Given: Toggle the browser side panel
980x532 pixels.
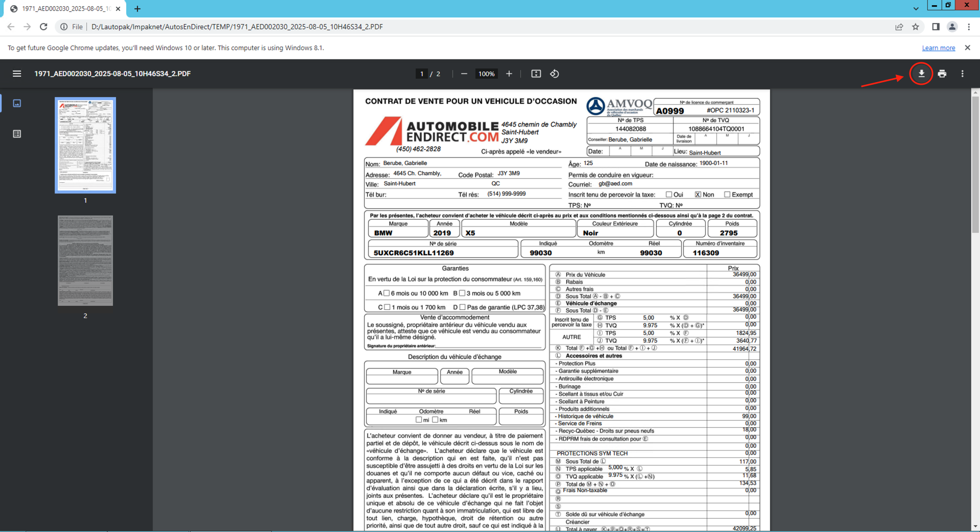Looking at the screenshot, I should tap(936, 27).
